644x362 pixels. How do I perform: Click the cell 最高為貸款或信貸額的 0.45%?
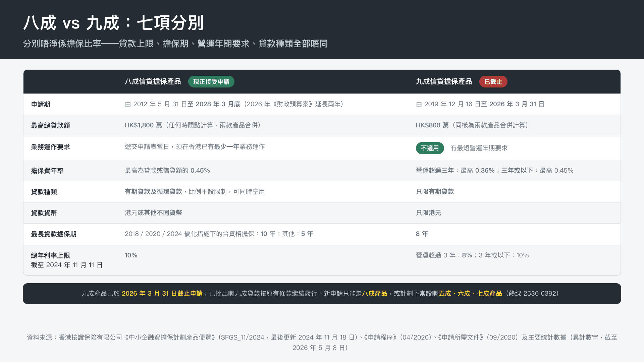pyautogui.click(x=167, y=171)
